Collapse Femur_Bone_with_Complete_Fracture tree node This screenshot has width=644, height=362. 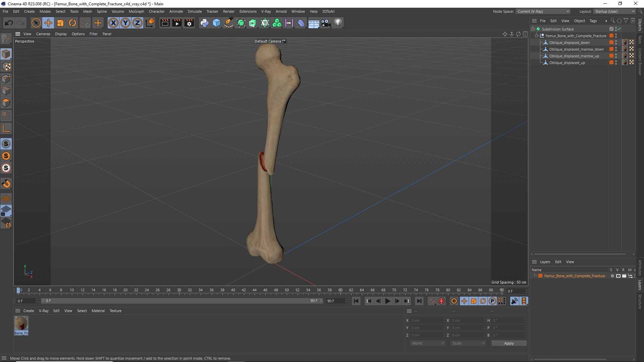point(537,36)
